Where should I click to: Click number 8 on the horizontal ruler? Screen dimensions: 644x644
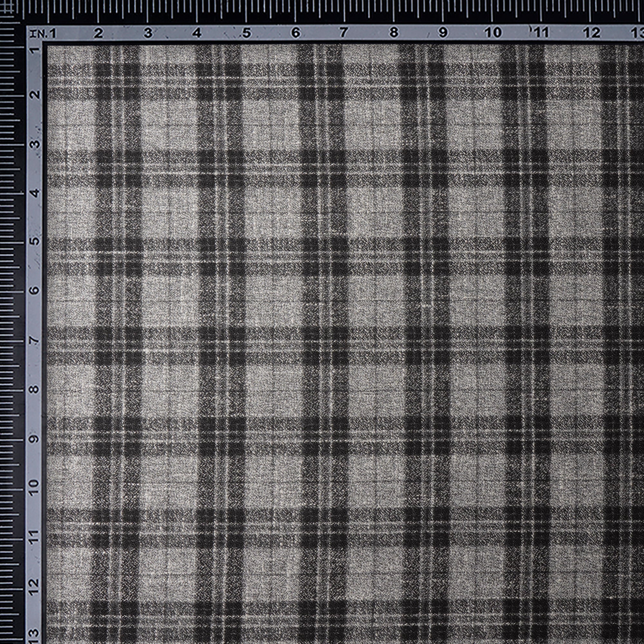pos(394,33)
